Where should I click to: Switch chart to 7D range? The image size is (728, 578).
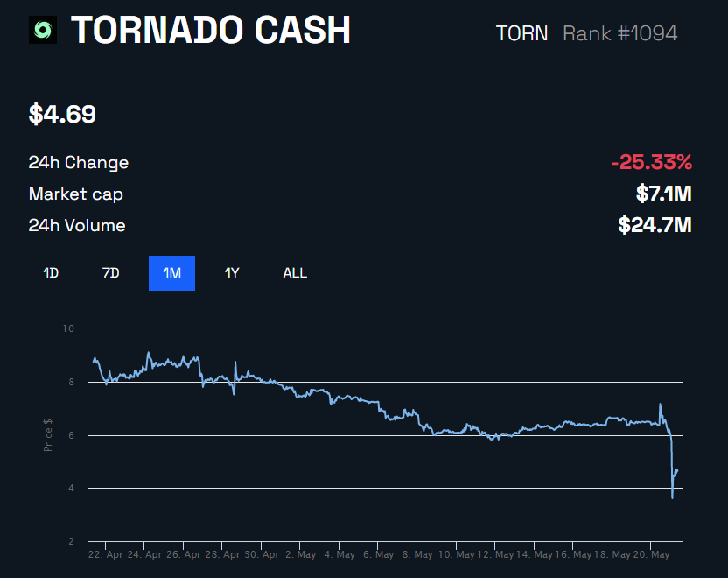point(110,273)
